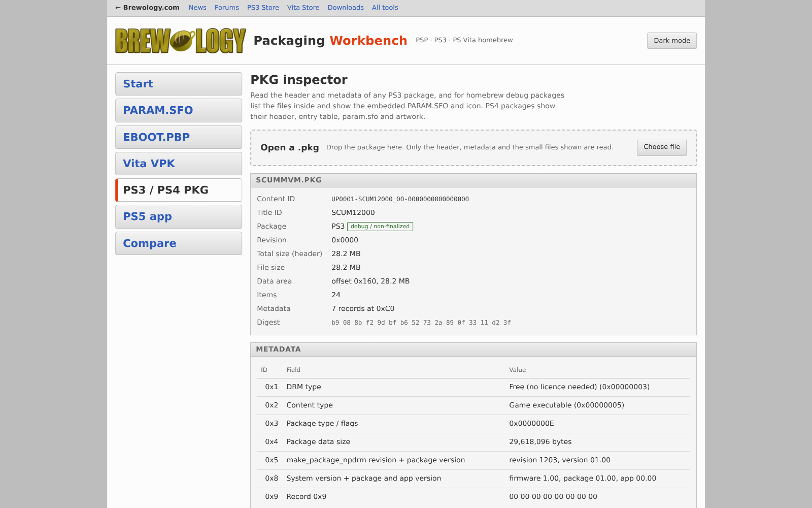Click the PKG inspector heading
Screen dimensions: 812x508
(299, 80)
